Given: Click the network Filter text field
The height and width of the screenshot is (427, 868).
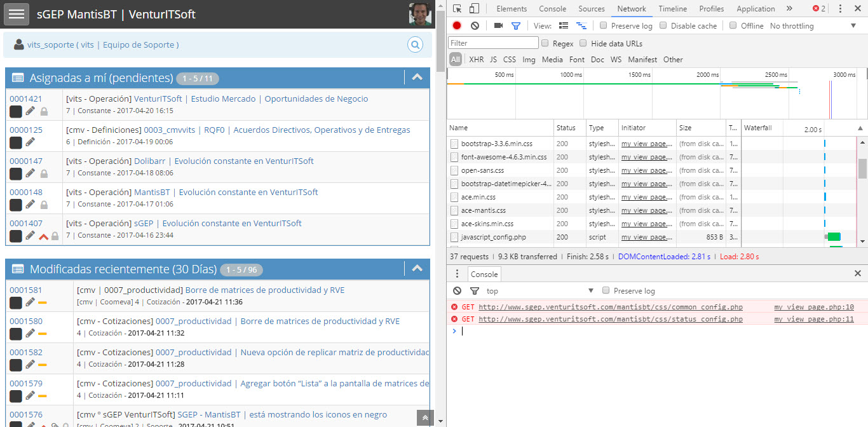Looking at the screenshot, I should click(493, 43).
